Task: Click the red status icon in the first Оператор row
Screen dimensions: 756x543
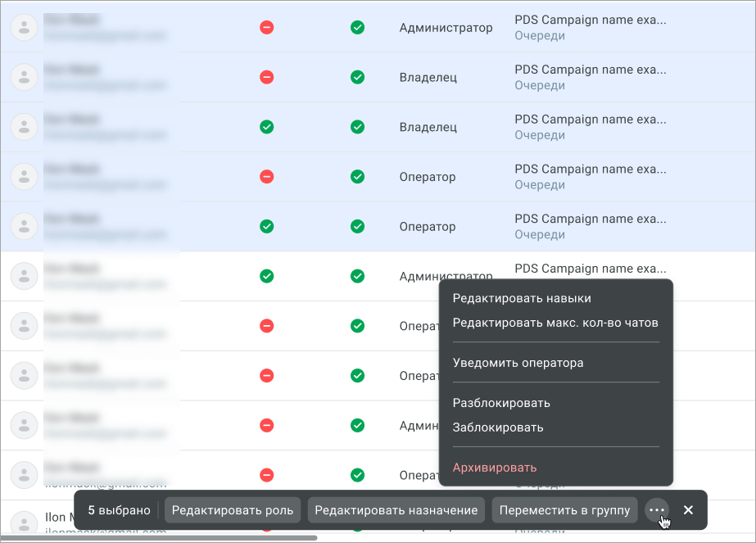Action: [266, 177]
